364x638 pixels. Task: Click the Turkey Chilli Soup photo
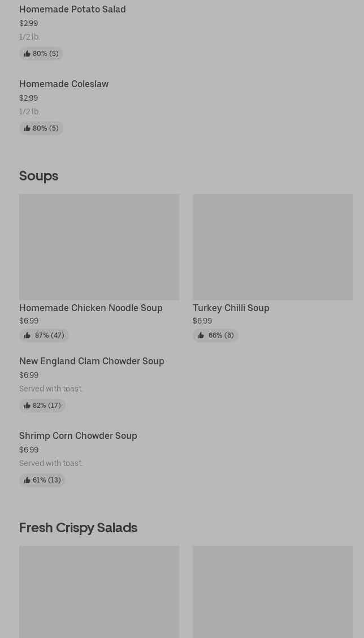tap(272, 247)
